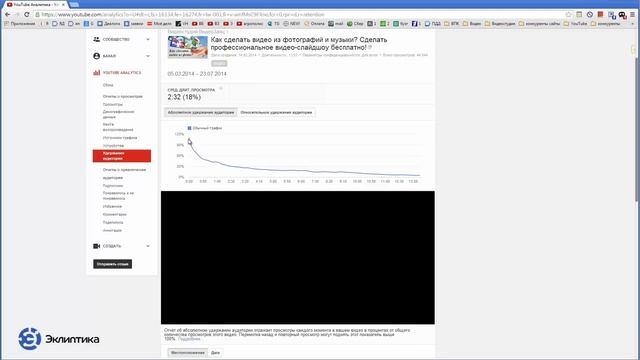Click the clock-shaped extension icon
Image resolution: width=640 pixels, height=360 pixels.
pyautogui.click(x=589, y=14)
